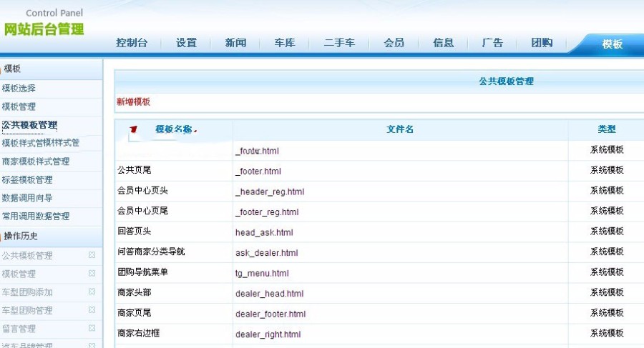Open 常用调用数据管理 sidebar item
644x348 pixels.
click(36, 217)
